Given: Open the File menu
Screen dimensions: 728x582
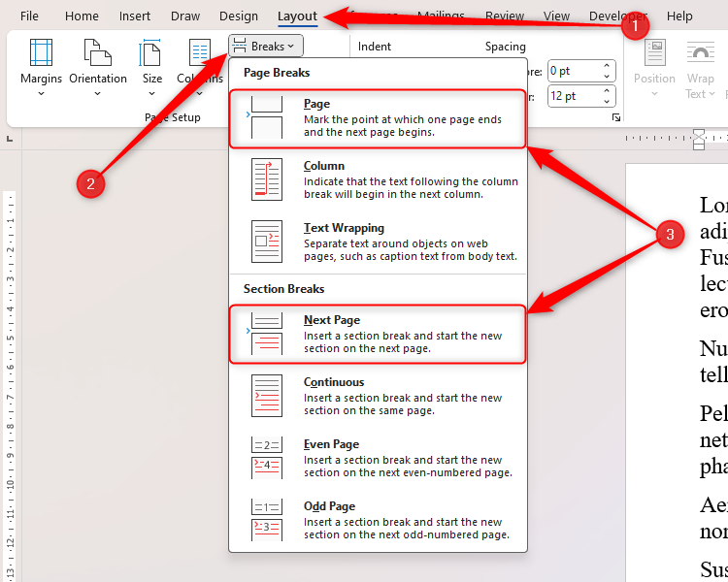Looking at the screenshot, I should (x=30, y=16).
